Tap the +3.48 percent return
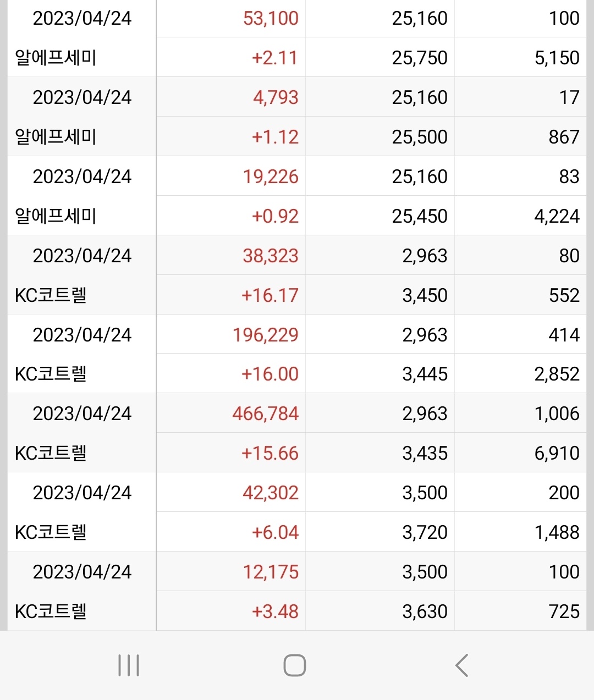The width and height of the screenshot is (594, 700). point(275,611)
